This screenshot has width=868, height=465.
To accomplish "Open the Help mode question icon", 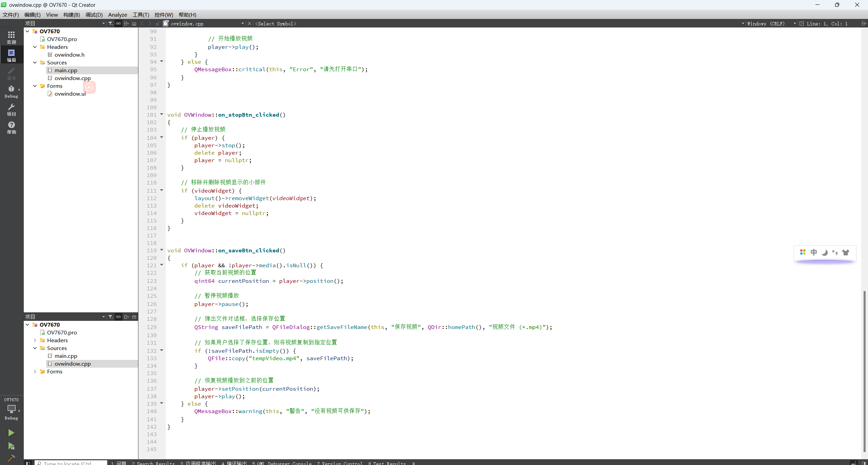I will pos(11,128).
